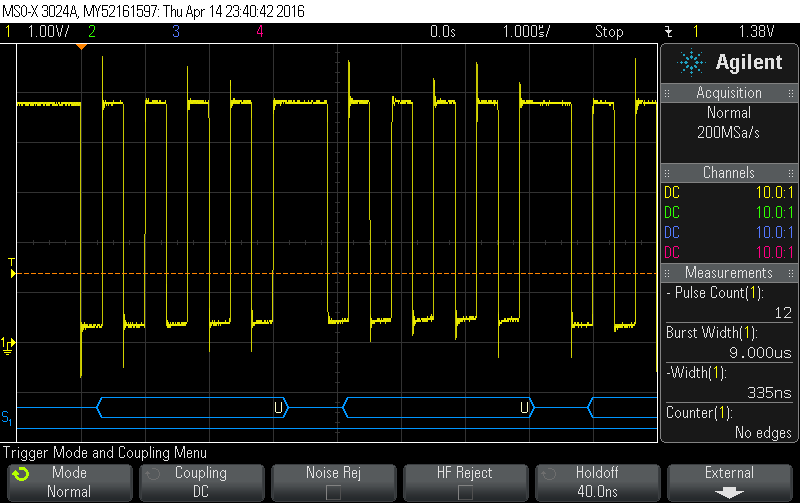This screenshot has height=503, width=800.
Task: Click the trigger edge slope icon
Action: pos(668,31)
